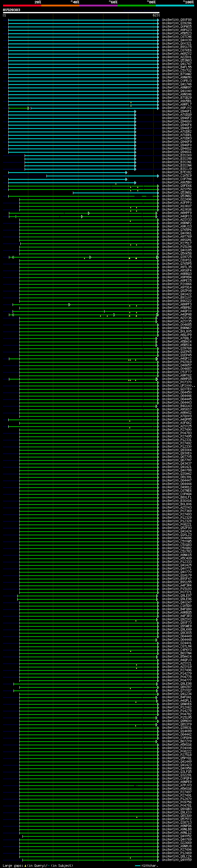Open the last hit label UniRef100_Q4VV59

[177, 860]
